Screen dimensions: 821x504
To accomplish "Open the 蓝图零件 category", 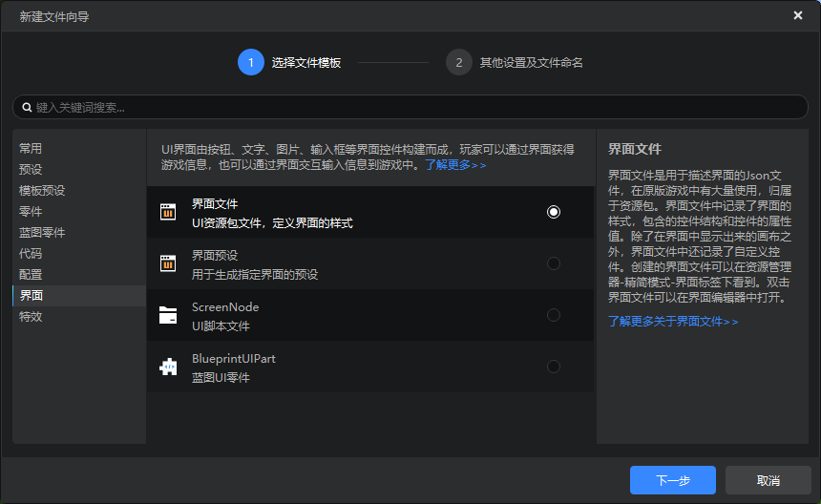I will click(42, 233).
